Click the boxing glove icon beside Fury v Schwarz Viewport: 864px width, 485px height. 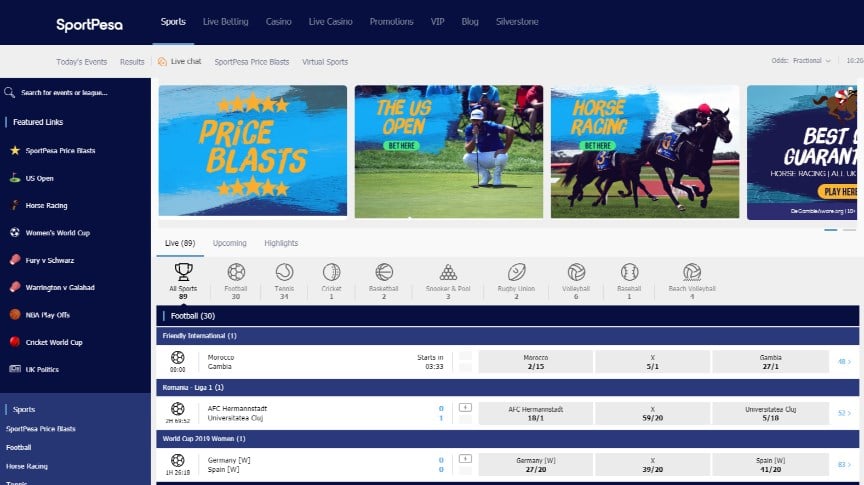coord(15,260)
